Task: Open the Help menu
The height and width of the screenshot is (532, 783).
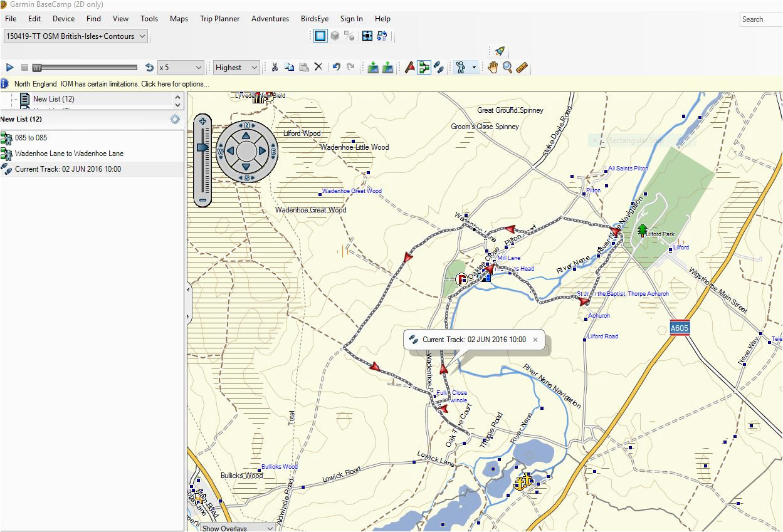Action: click(382, 19)
